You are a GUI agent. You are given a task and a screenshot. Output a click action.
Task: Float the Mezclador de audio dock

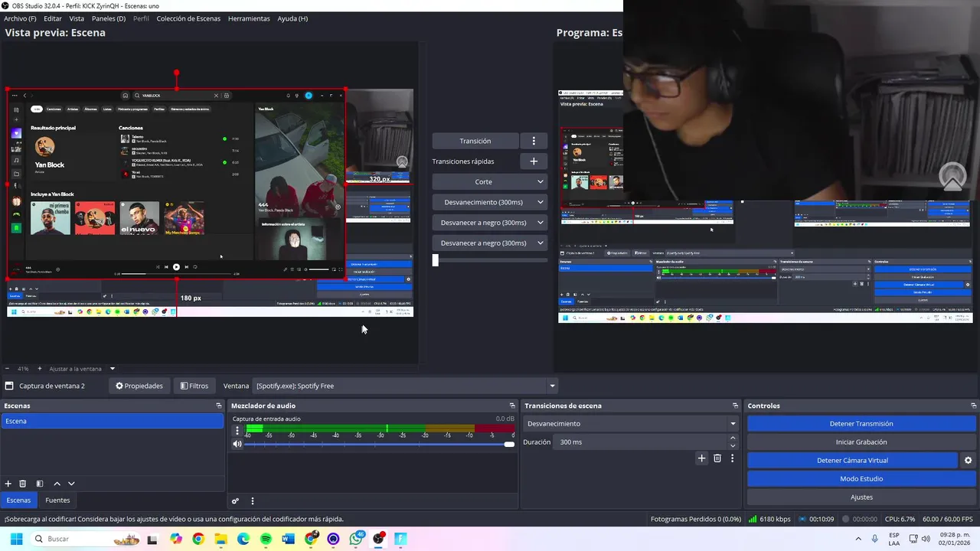click(512, 406)
